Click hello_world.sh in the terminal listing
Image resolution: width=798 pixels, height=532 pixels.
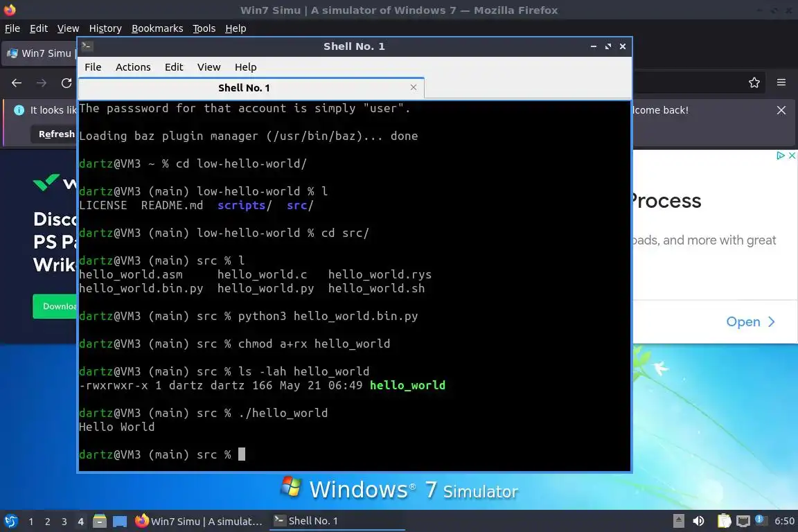coord(376,288)
